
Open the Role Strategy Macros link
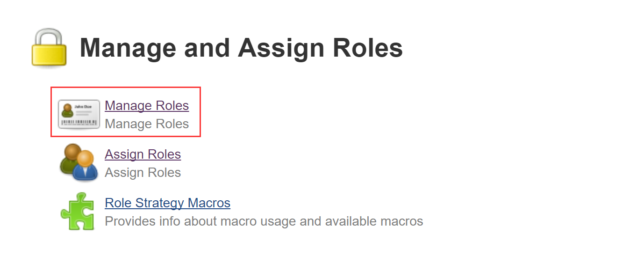coord(167,203)
